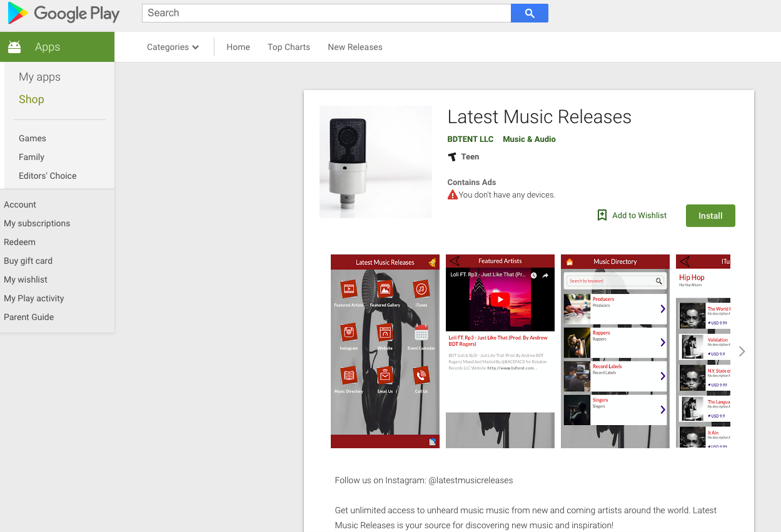Click next arrow to scroll screenshots
This screenshot has width=781, height=532.
(742, 351)
